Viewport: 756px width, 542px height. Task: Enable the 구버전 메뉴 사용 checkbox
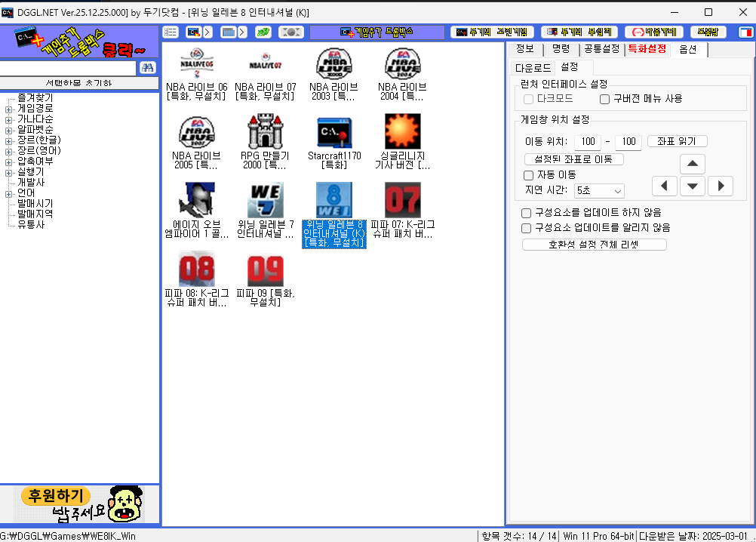604,100
